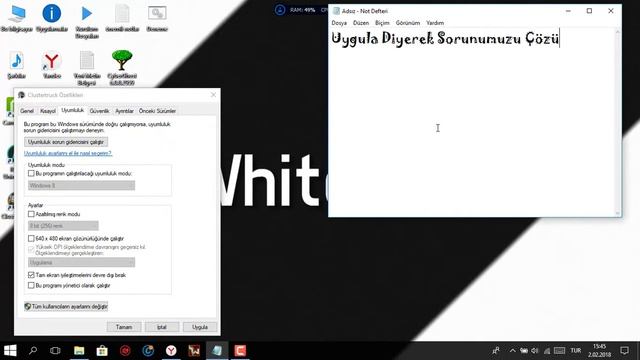Image resolution: width=640 pixels, height=360 pixels.
Task: Open the Windows 8 compatibility dropdown
Action: pos(81,185)
